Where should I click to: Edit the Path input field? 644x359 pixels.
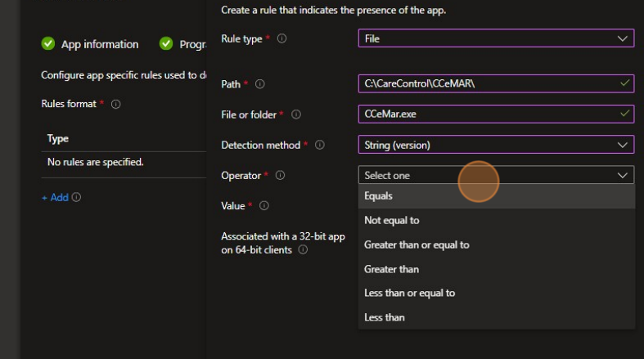pos(488,83)
